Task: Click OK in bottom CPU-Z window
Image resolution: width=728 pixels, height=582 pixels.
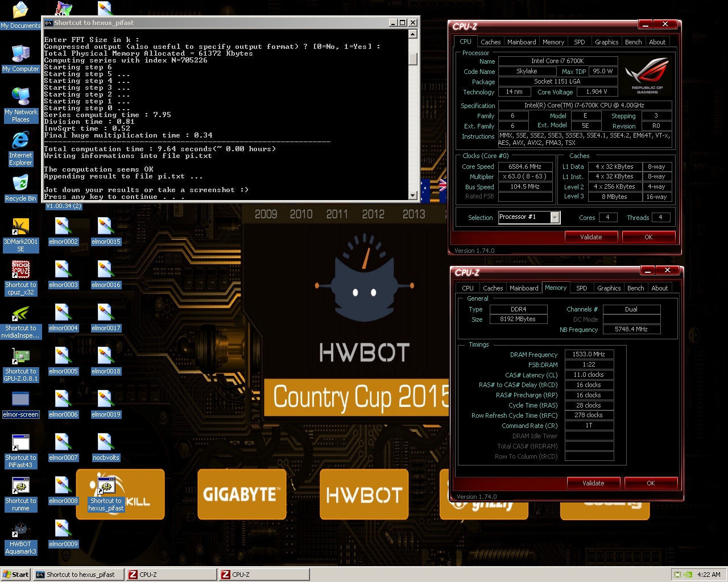Action: 651,483
